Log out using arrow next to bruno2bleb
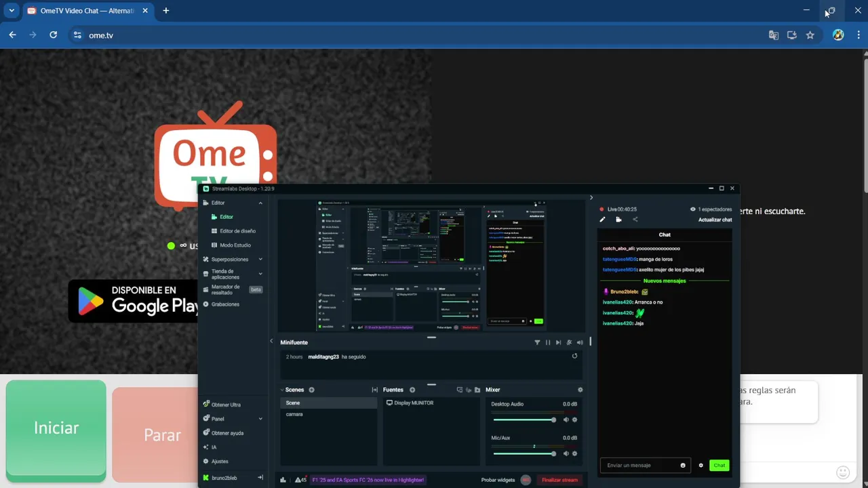The width and height of the screenshot is (868, 488). (260, 478)
